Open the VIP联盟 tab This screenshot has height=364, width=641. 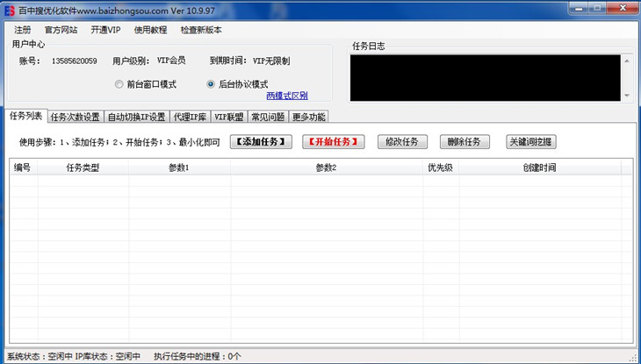(229, 117)
